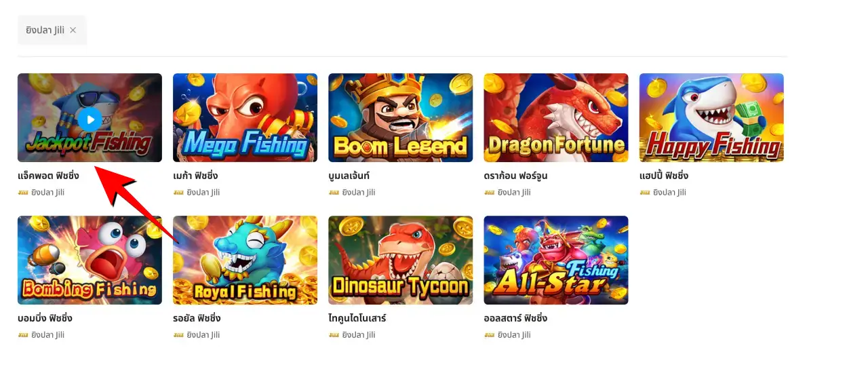Image resolution: width=868 pixels, height=369 pixels.
Task: Open the Bombing Fishing game thumbnail
Action: pyautogui.click(x=90, y=260)
